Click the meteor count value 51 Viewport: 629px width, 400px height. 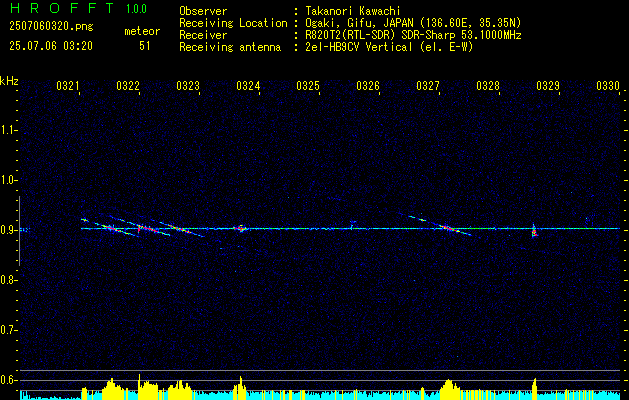pos(145,46)
